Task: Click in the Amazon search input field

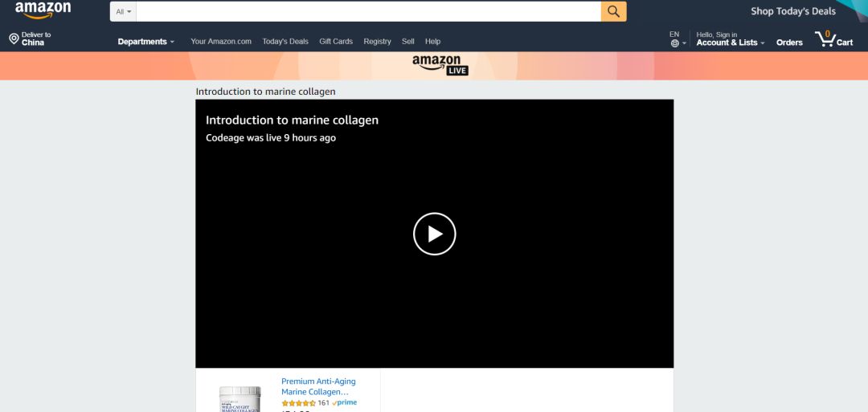Action: pos(368,11)
